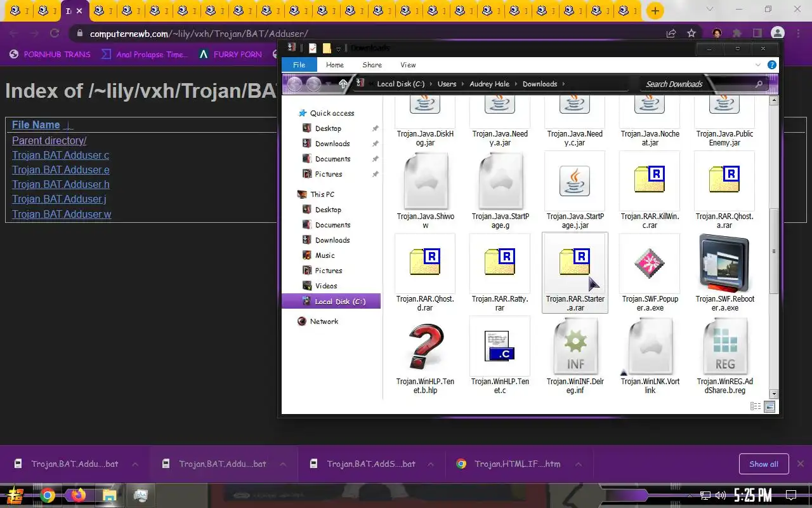The image size is (812, 508).
Task: Open Chrome from the taskbar
Action: 48,495
